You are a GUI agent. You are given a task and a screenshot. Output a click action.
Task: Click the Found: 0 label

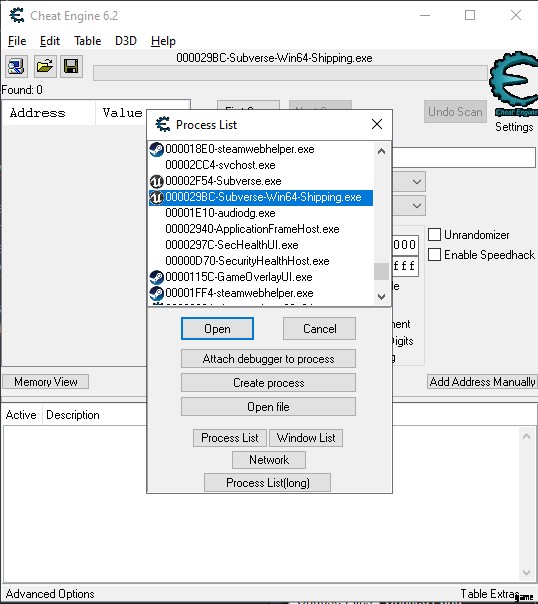click(22, 90)
